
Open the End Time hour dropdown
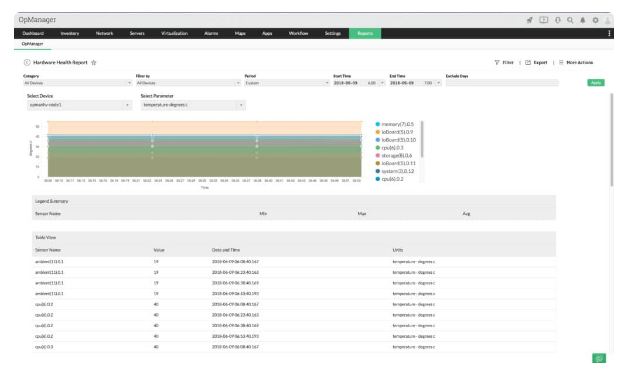432,83
